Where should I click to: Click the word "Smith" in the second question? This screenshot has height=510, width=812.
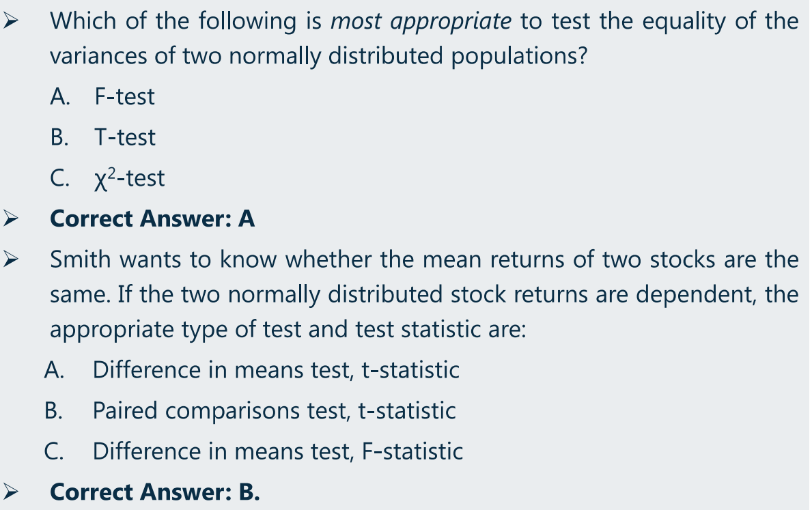pyautogui.click(x=81, y=259)
